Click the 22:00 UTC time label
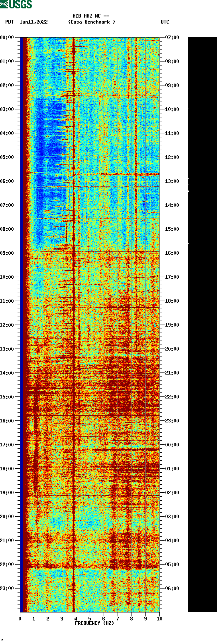This screenshot has width=220, height=644. [x=172, y=397]
